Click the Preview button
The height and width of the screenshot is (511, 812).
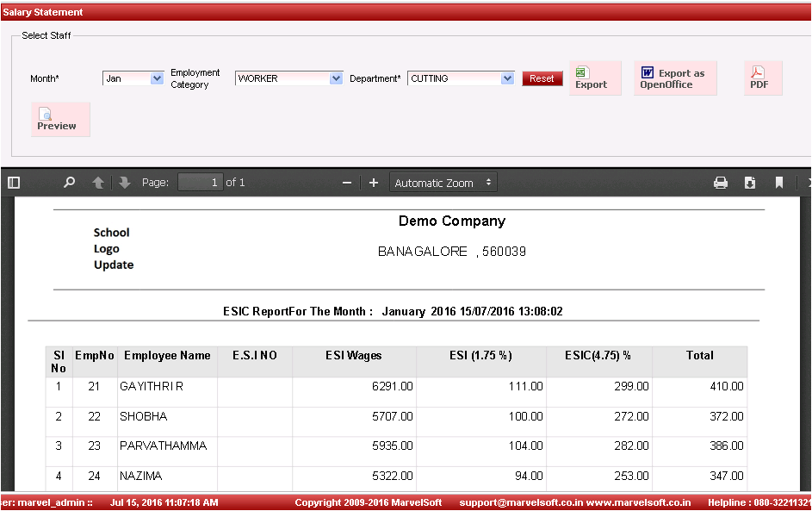[59, 120]
